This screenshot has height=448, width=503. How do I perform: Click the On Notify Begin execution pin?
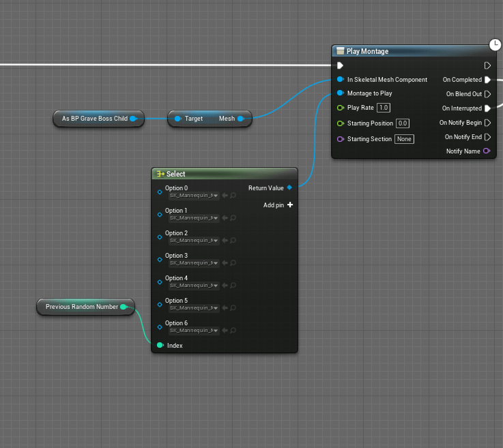pyautogui.click(x=487, y=123)
